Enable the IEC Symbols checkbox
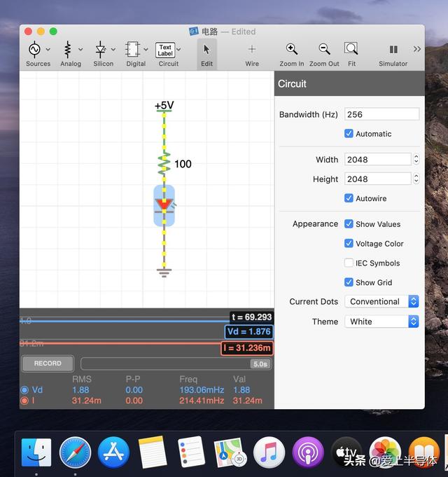The height and width of the screenshot is (477, 448). [349, 263]
